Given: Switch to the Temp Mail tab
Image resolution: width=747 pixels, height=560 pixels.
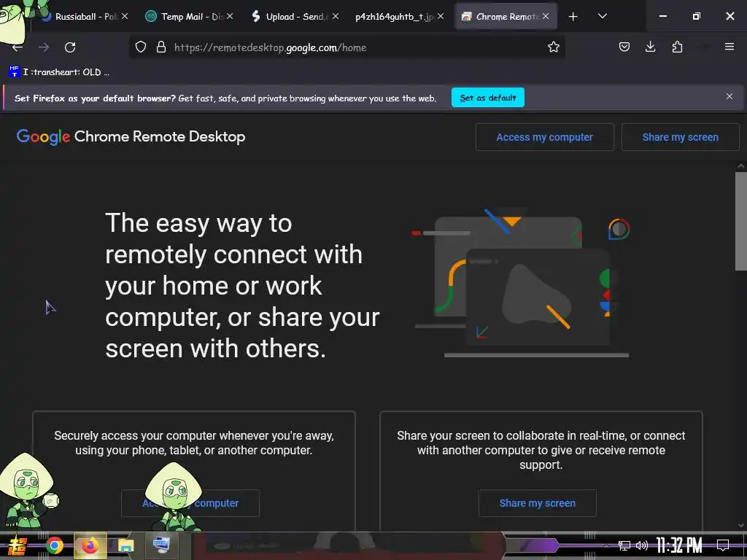Looking at the screenshot, I should tap(189, 17).
